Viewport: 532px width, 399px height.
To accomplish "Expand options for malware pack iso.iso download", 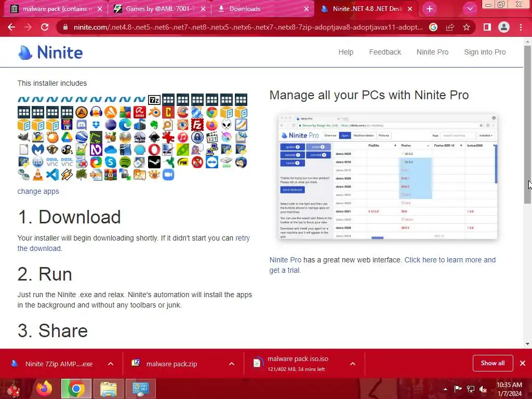I will pyautogui.click(x=353, y=364).
